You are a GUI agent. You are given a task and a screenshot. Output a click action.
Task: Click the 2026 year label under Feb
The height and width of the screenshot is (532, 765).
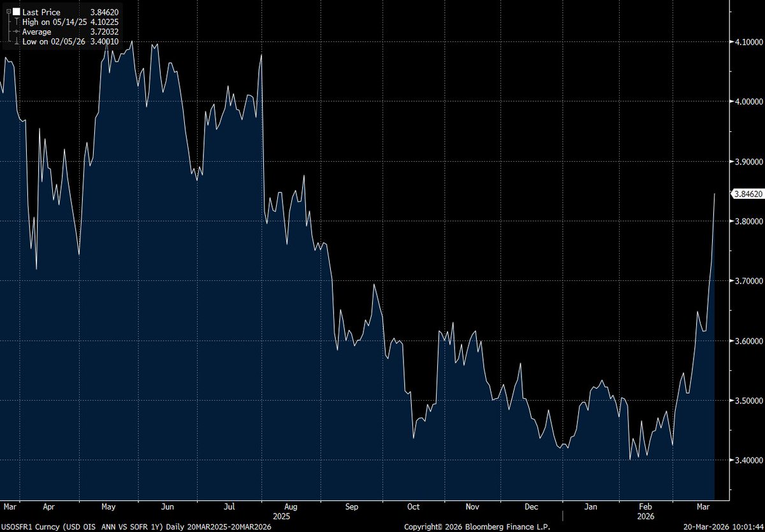pyautogui.click(x=646, y=516)
